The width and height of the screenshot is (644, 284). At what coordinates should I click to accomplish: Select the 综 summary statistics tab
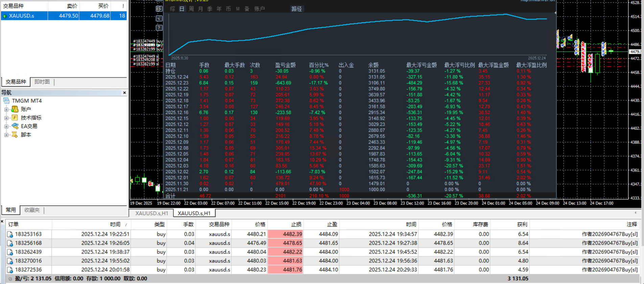[172, 9]
